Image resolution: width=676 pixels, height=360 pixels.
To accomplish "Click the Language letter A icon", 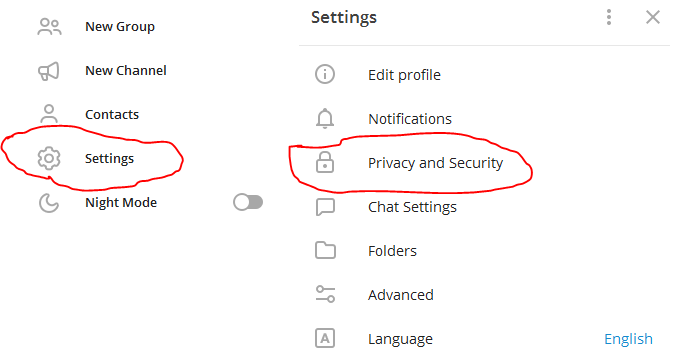I will coord(325,338).
